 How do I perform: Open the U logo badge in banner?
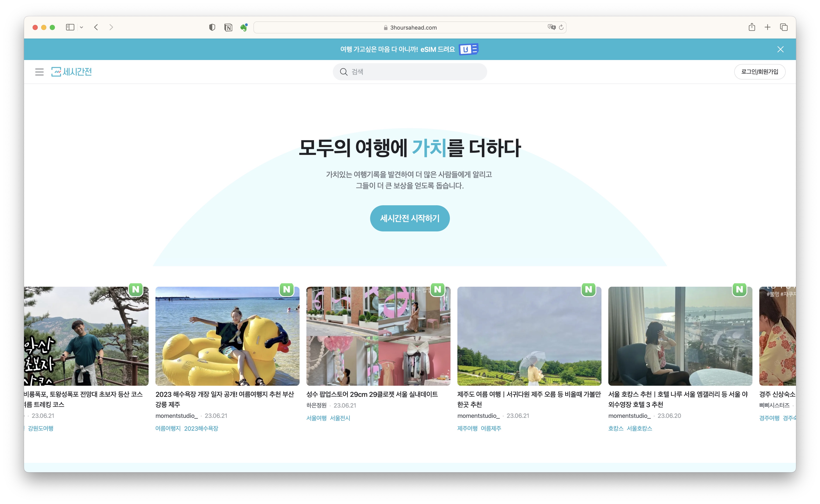click(469, 49)
